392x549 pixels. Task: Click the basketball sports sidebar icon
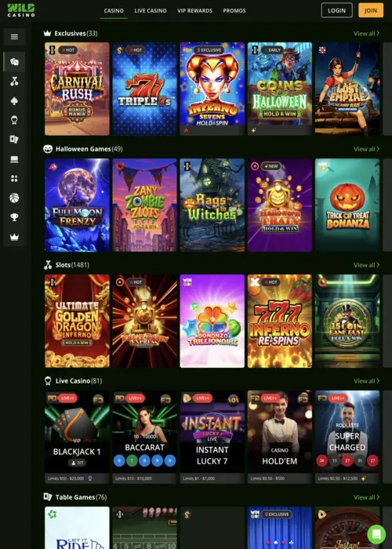coord(14,198)
